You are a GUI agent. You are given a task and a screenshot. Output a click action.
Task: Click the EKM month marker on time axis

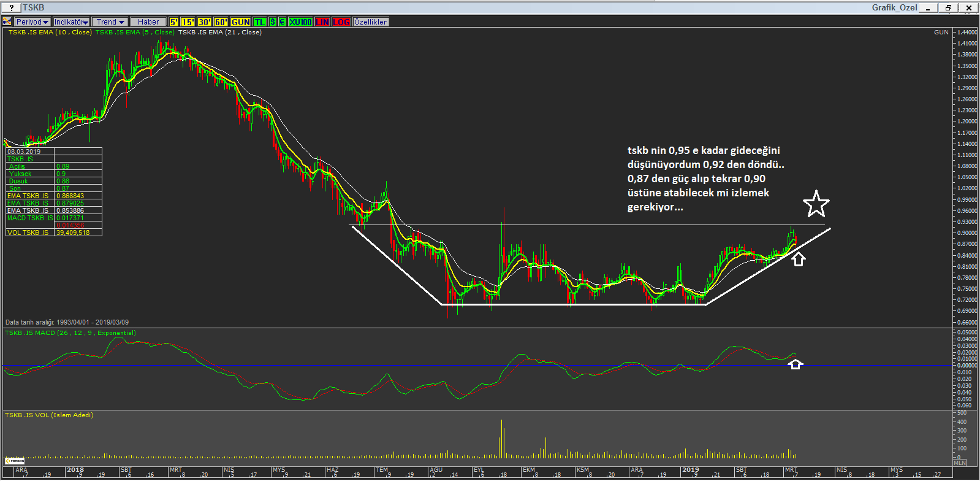[x=528, y=469]
